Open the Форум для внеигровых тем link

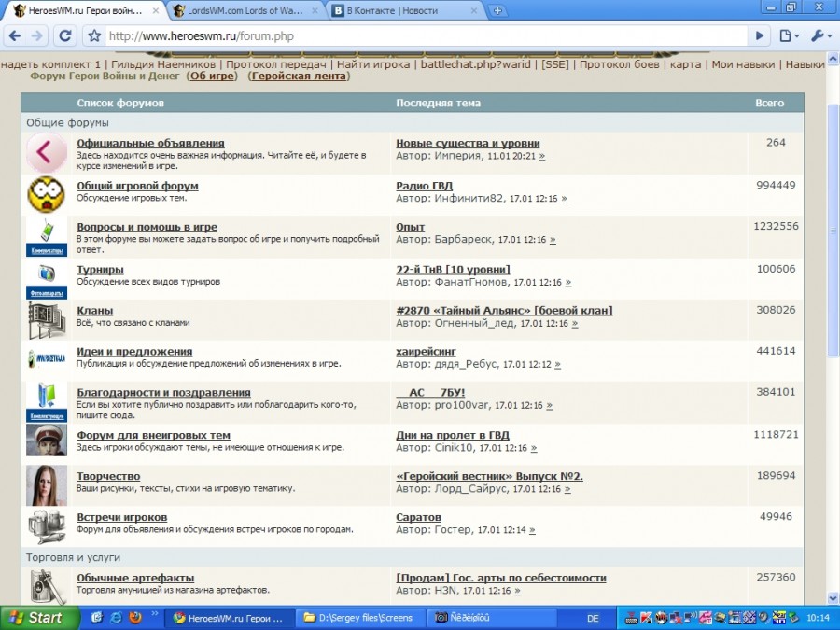(x=154, y=436)
